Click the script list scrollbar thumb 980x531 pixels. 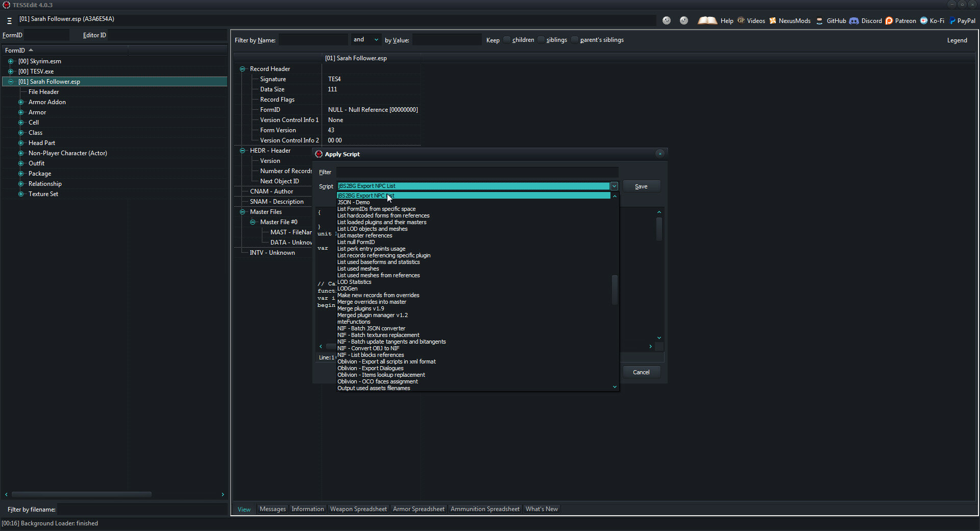pyautogui.click(x=615, y=289)
